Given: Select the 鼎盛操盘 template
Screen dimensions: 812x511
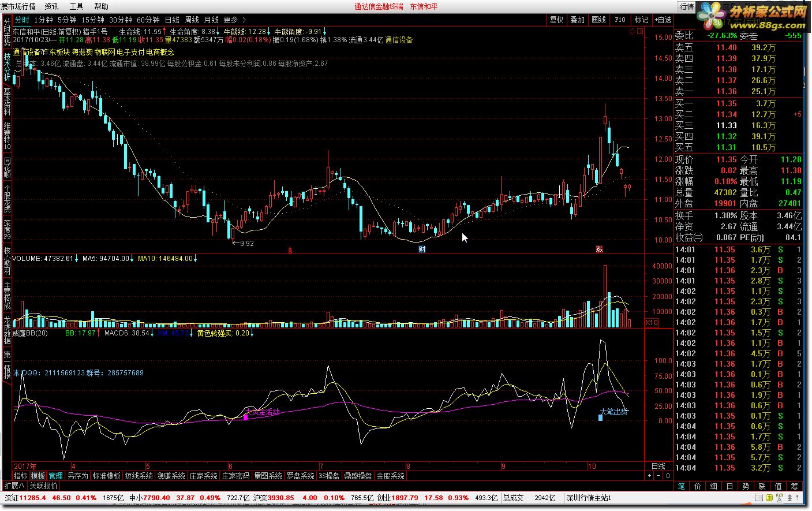Looking at the screenshot, I should pyautogui.click(x=358, y=476).
